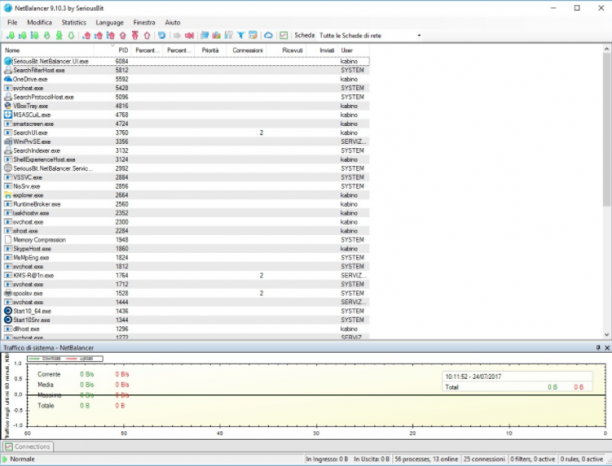Select the KMS-R@1n.exe process row

click(186, 276)
